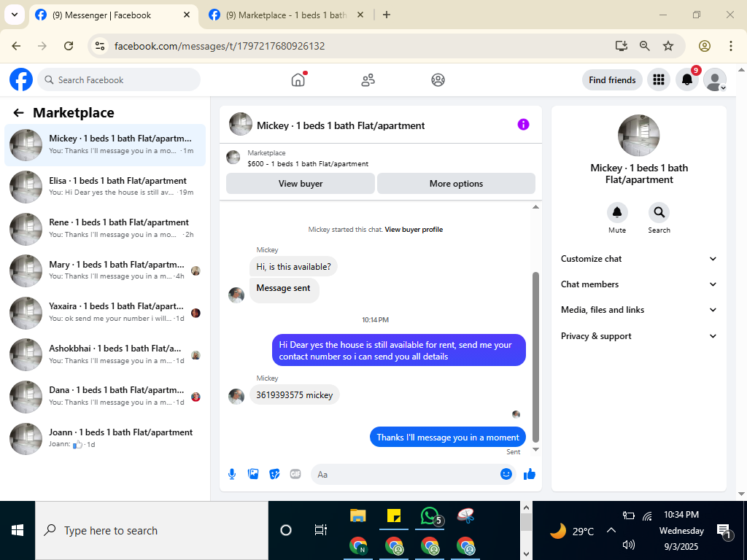
Task: Open the Windows Start button
Action: [18, 530]
